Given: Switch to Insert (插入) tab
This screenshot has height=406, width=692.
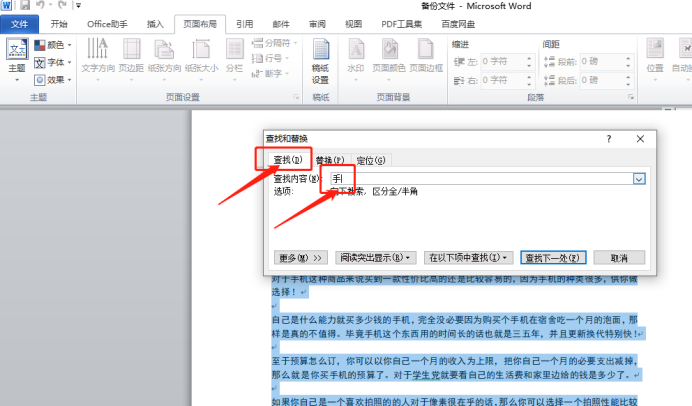Looking at the screenshot, I should [x=155, y=24].
